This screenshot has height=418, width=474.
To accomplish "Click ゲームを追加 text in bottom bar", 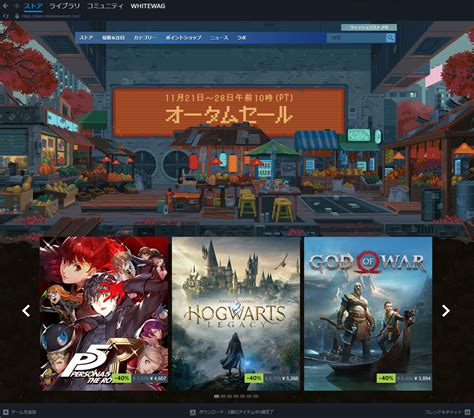I will [24, 412].
